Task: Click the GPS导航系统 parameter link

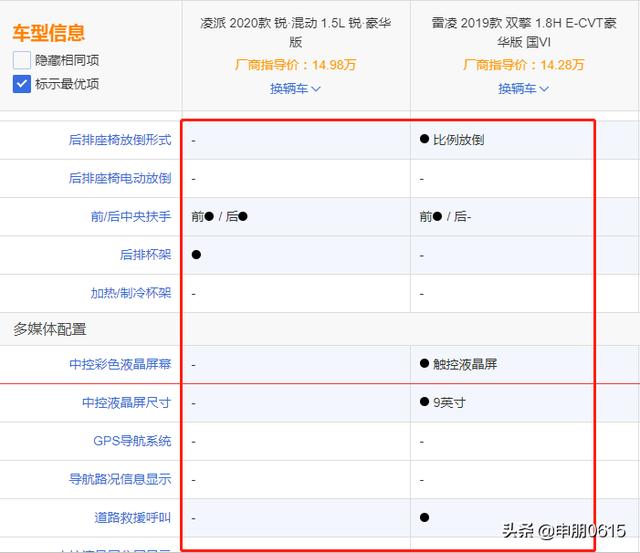Action: coord(132,441)
